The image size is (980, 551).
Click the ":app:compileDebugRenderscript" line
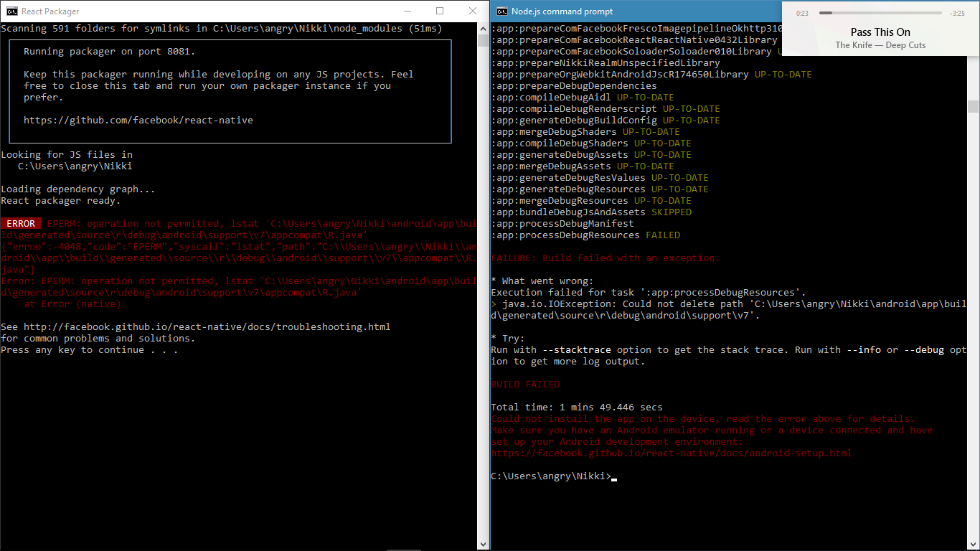606,109
